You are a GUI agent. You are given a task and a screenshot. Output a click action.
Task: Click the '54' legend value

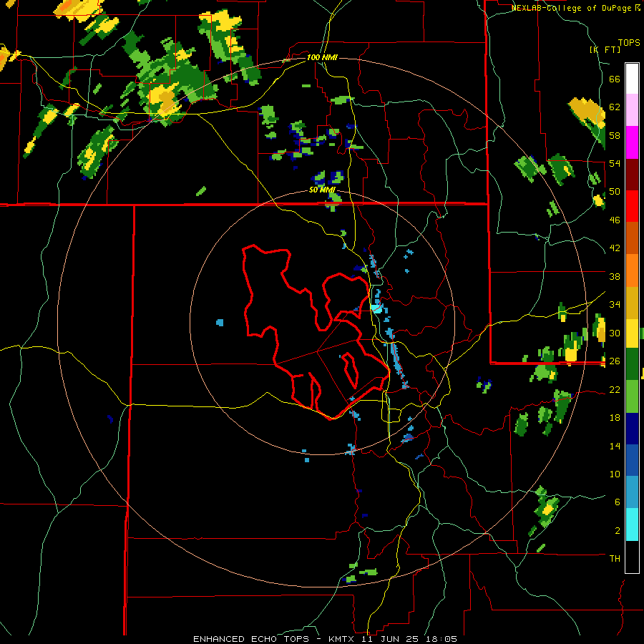click(x=615, y=163)
